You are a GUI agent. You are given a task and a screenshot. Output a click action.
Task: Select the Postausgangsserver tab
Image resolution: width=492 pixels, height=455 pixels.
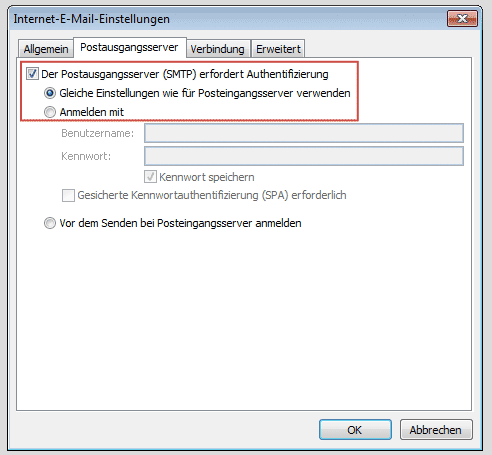coord(129,47)
